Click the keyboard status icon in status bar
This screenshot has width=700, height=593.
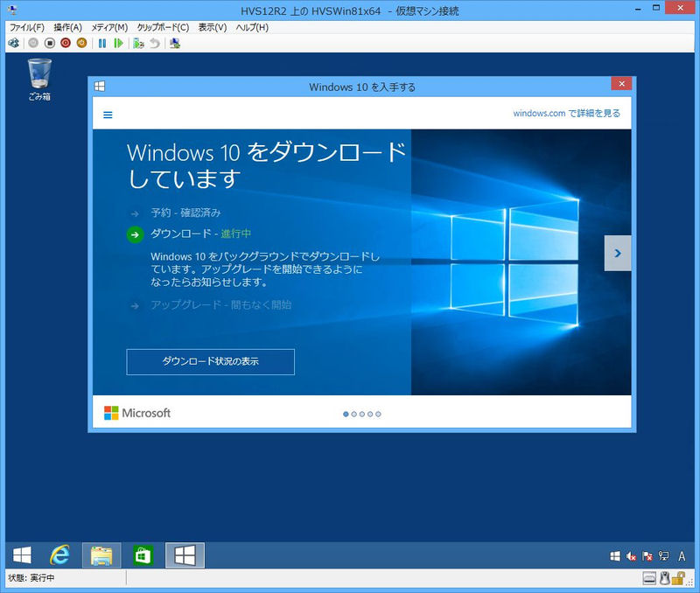pyautogui.click(x=649, y=578)
